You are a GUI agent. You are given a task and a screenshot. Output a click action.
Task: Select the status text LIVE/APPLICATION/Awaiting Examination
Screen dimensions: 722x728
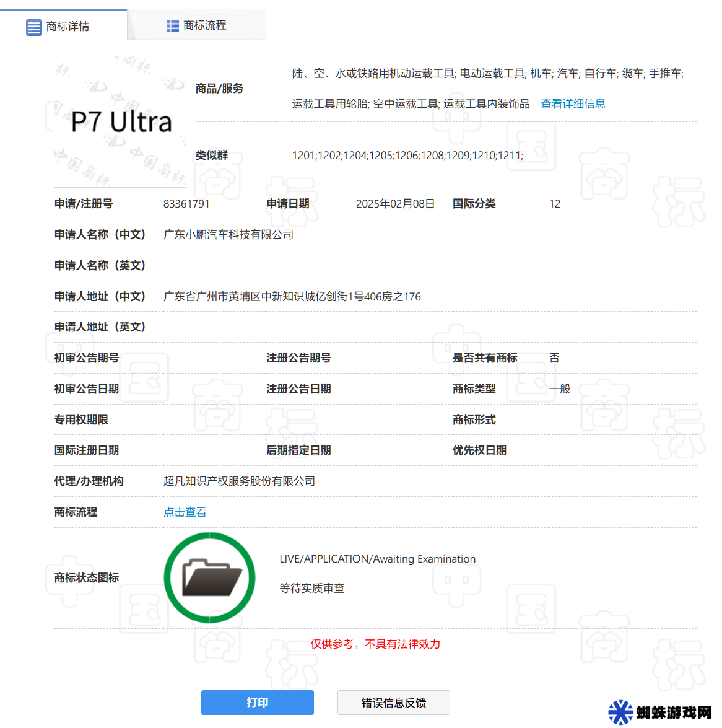tap(378, 559)
